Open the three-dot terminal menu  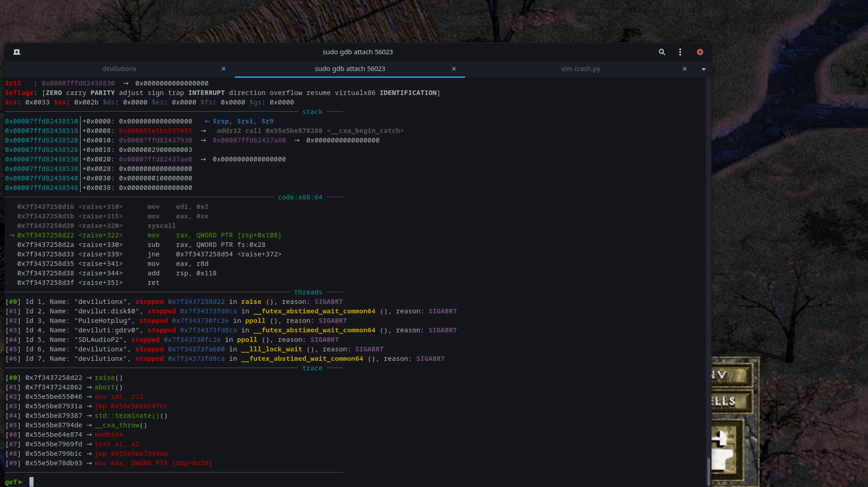[680, 52]
